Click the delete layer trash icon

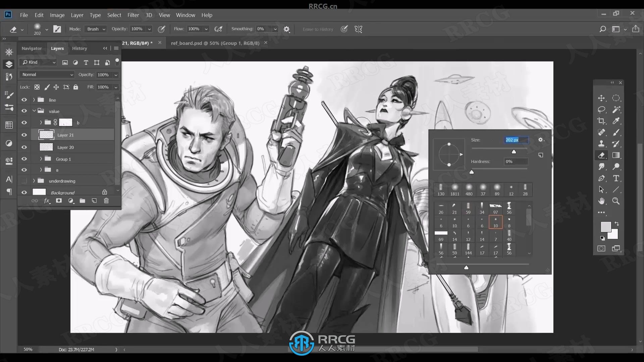point(106,201)
